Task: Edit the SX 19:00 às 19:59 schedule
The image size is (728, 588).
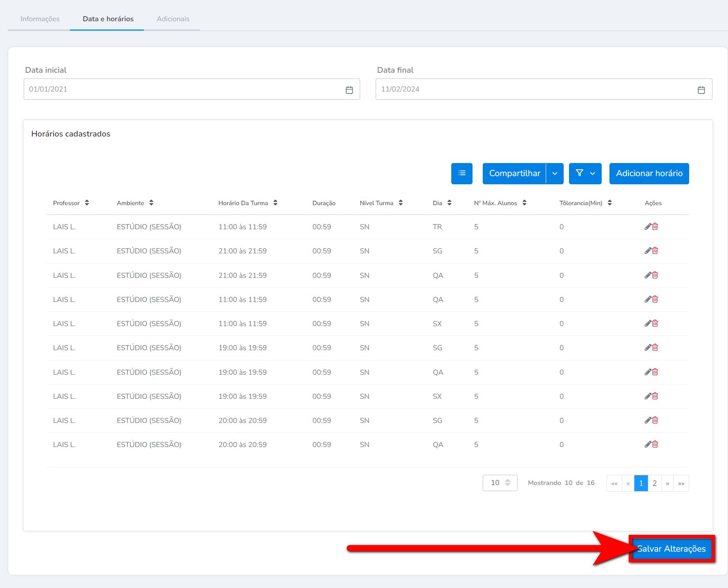Action: point(648,396)
